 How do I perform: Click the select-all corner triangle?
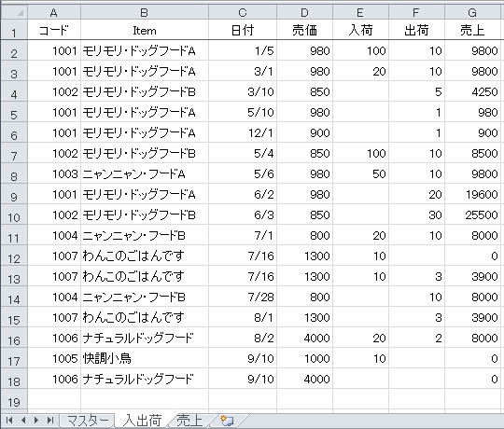pyautogui.click(x=15, y=12)
